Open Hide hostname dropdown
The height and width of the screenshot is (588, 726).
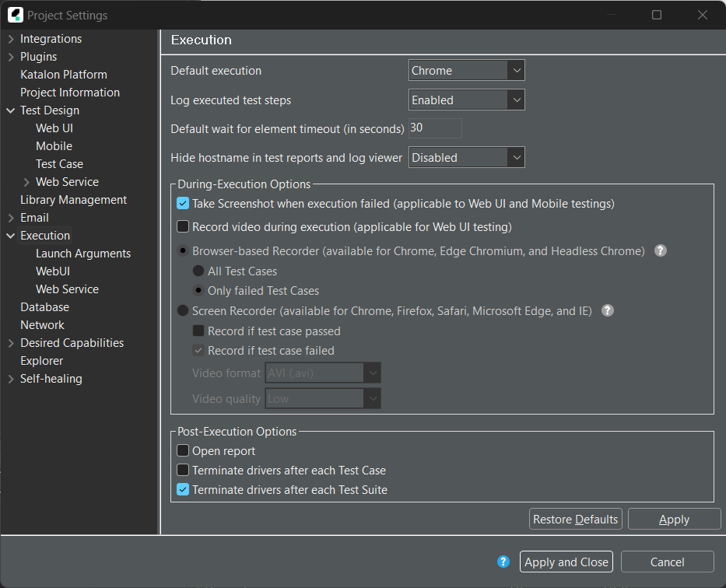[x=467, y=157]
